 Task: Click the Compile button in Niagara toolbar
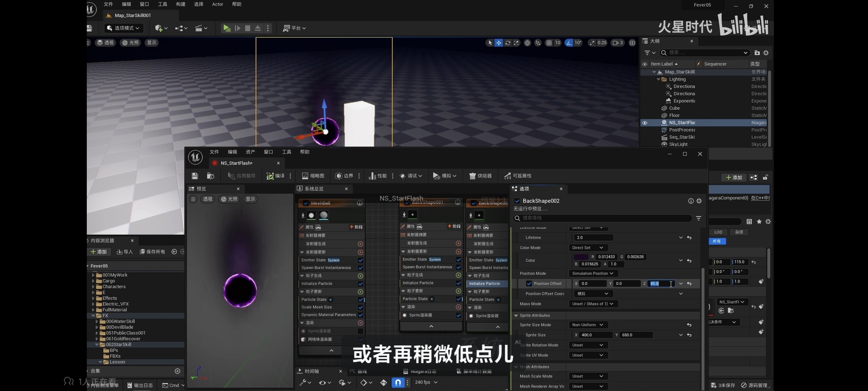pos(276,176)
